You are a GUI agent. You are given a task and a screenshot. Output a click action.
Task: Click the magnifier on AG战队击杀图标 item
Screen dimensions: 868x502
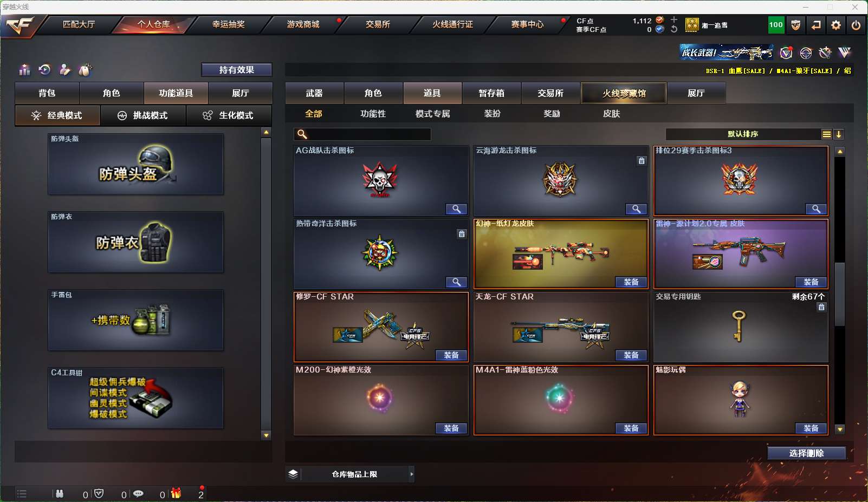456,209
